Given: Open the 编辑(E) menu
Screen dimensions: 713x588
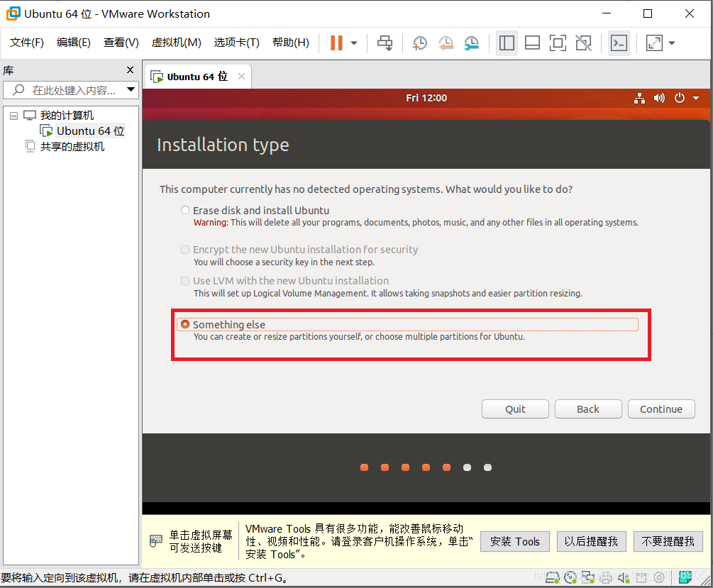Looking at the screenshot, I should pos(74,43).
